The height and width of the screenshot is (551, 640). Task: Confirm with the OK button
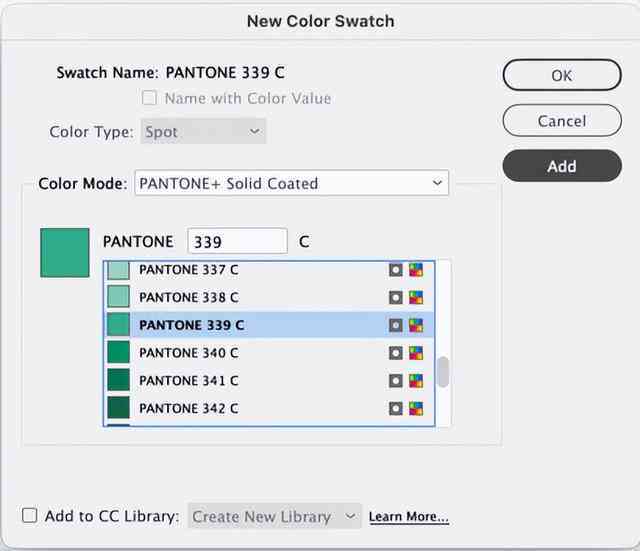pyautogui.click(x=562, y=75)
